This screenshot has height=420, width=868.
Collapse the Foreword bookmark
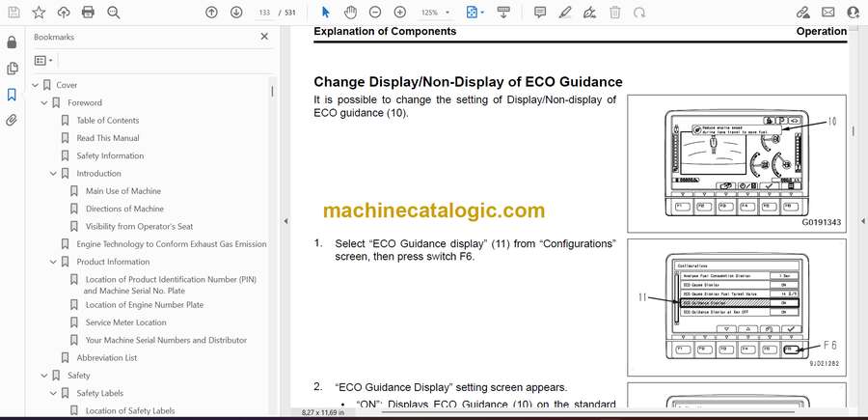click(x=44, y=103)
